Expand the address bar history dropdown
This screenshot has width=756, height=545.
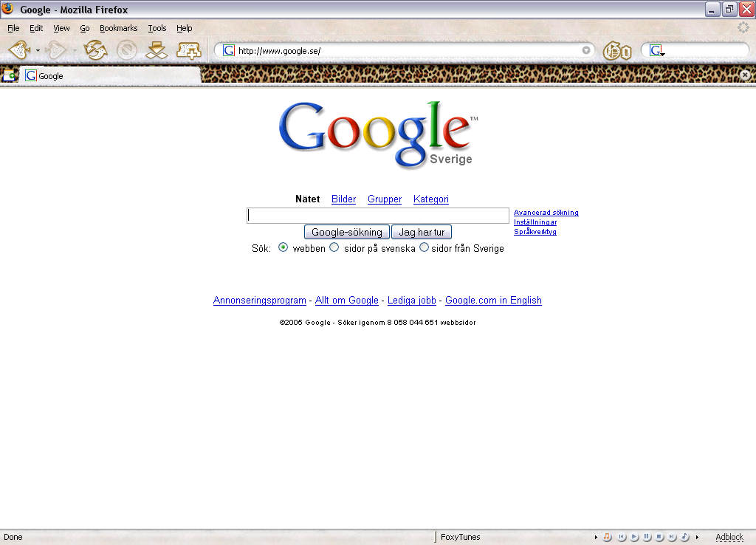pyautogui.click(x=586, y=51)
